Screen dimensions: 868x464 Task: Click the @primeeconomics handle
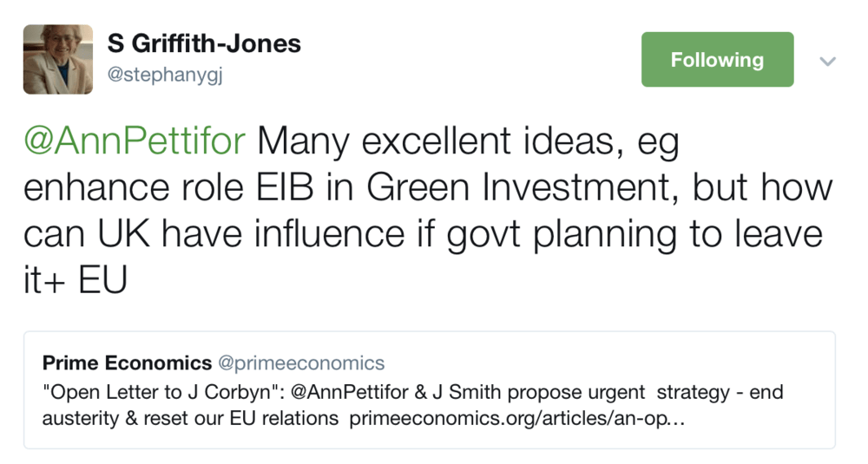pyautogui.click(x=301, y=363)
